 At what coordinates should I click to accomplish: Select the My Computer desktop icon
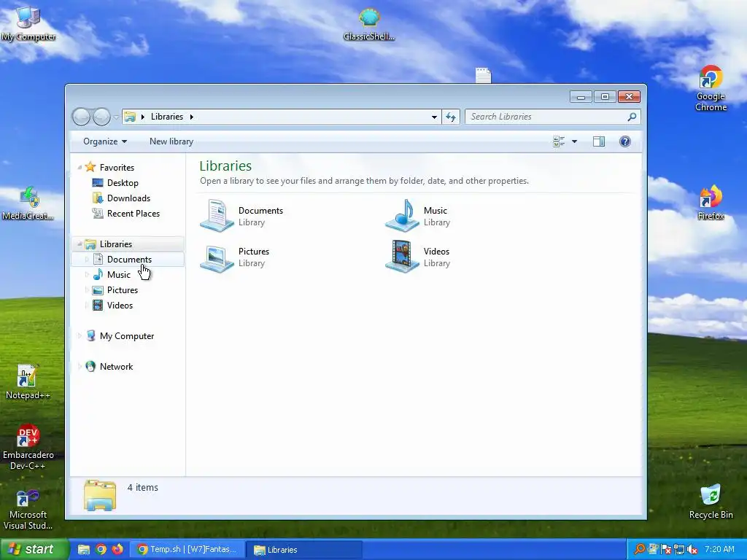point(28,24)
